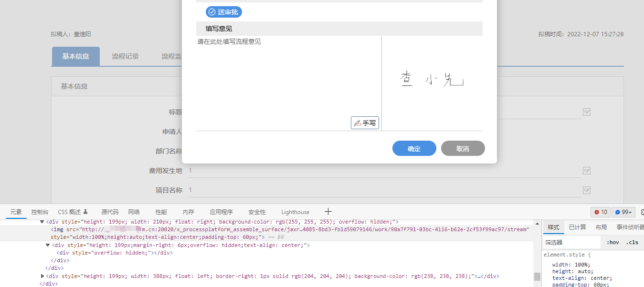The width and height of the screenshot is (644, 287).
Task: Select the overflow hidden inner div line
Action: [x=115, y=253]
